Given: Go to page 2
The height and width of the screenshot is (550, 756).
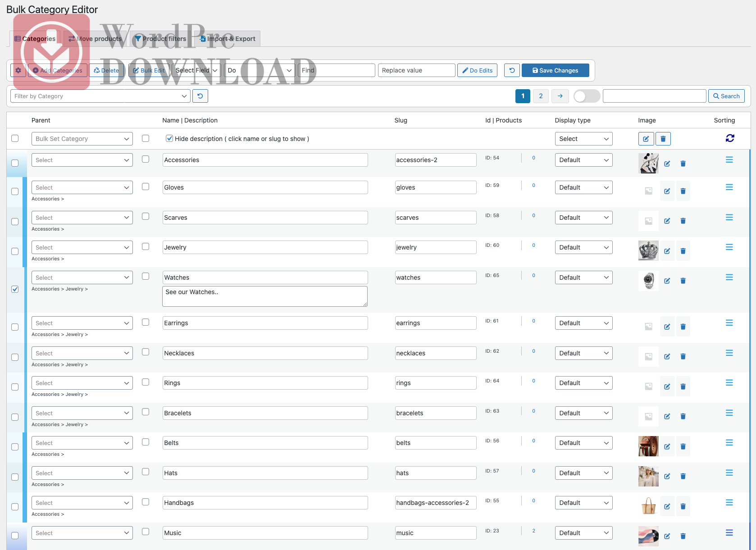Looking at the screenshot, I should [541, 96].
